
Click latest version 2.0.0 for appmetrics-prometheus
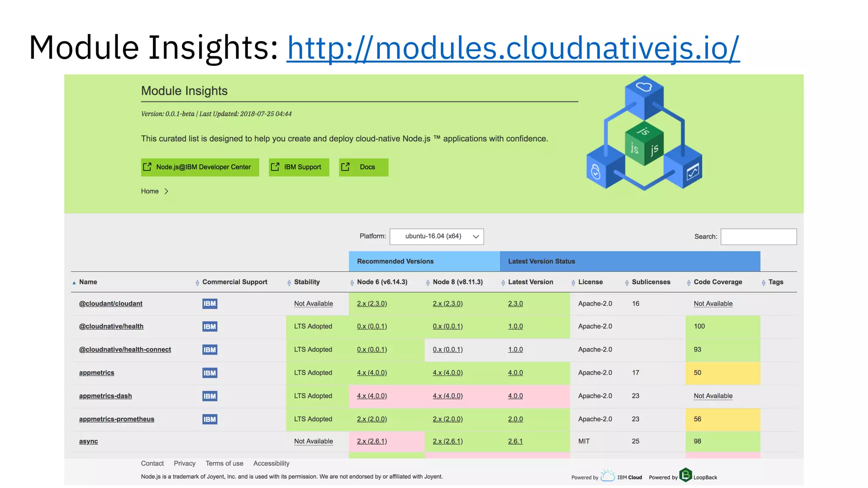pos(515,419)
